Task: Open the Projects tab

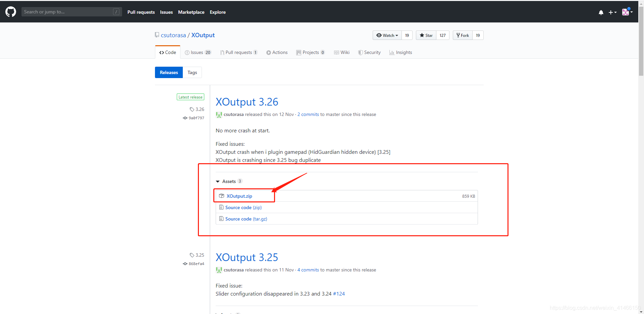Action: click(x=311, y=52)
